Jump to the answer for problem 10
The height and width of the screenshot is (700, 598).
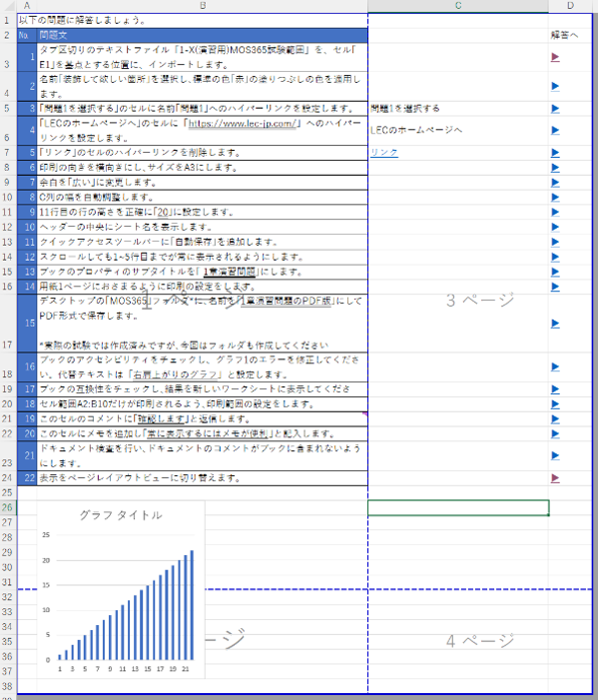555,227
